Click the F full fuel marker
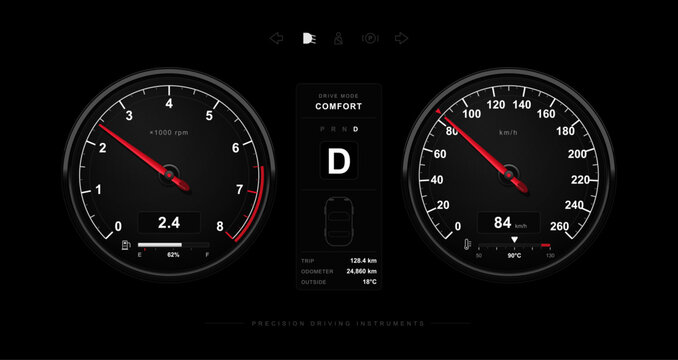The width and height of the screenshot is (678, 360). coord(208,255)
